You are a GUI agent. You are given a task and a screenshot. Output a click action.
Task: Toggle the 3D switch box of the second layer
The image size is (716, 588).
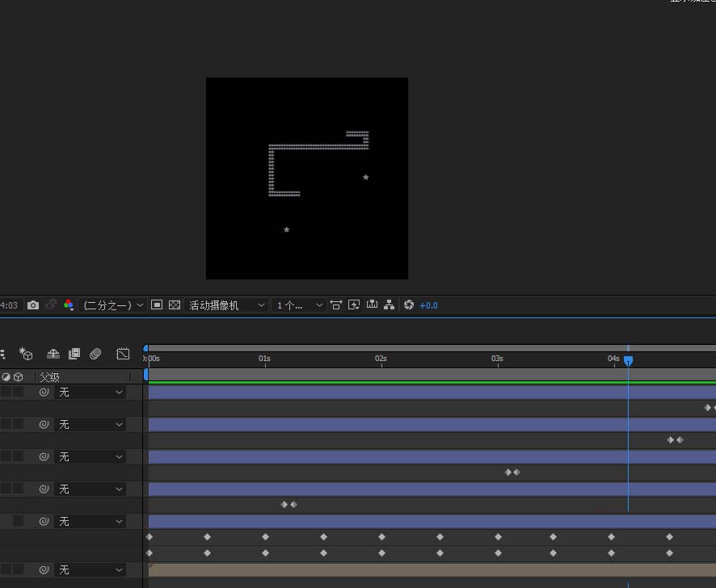(x=18, y=424)
